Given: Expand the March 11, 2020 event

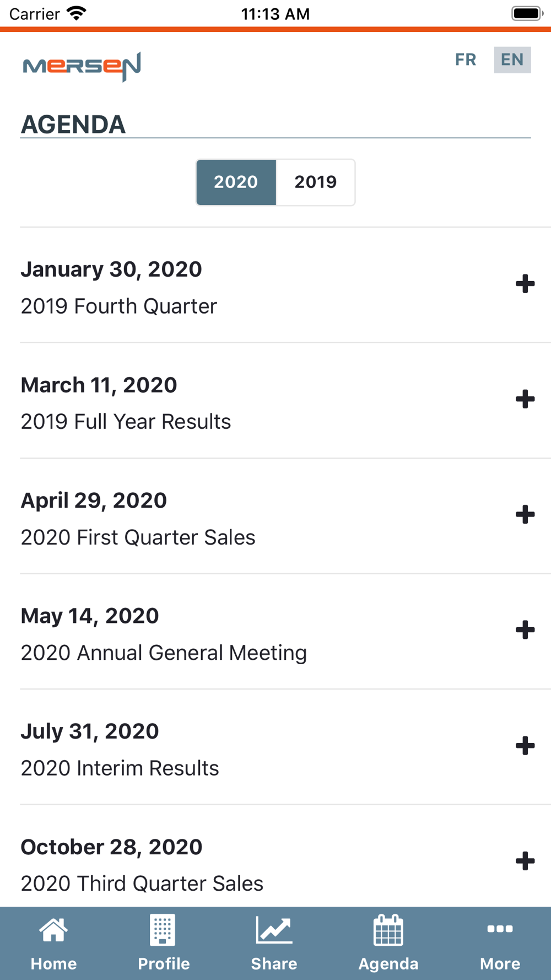Looking at the screenshot, I should (x=525, y=400).
